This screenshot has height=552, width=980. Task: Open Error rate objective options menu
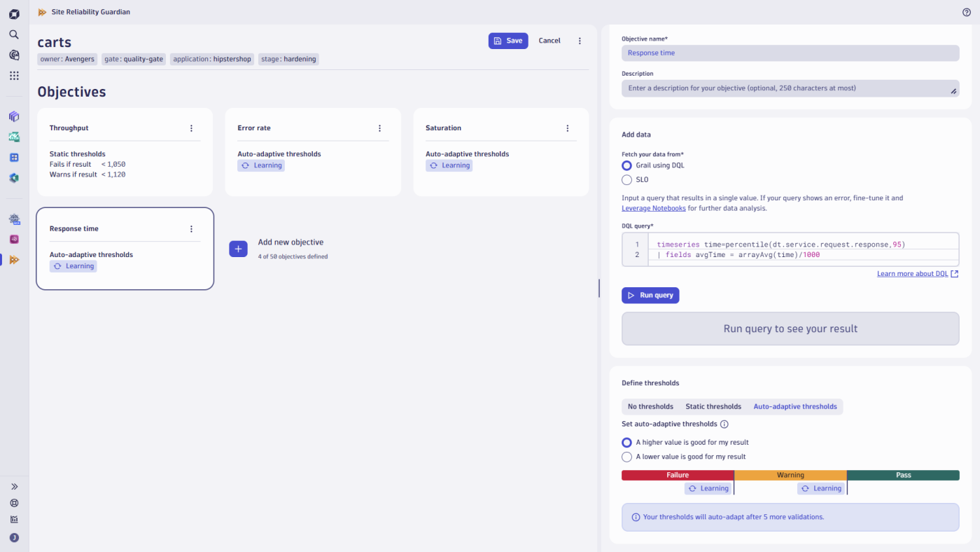point(379,128)
